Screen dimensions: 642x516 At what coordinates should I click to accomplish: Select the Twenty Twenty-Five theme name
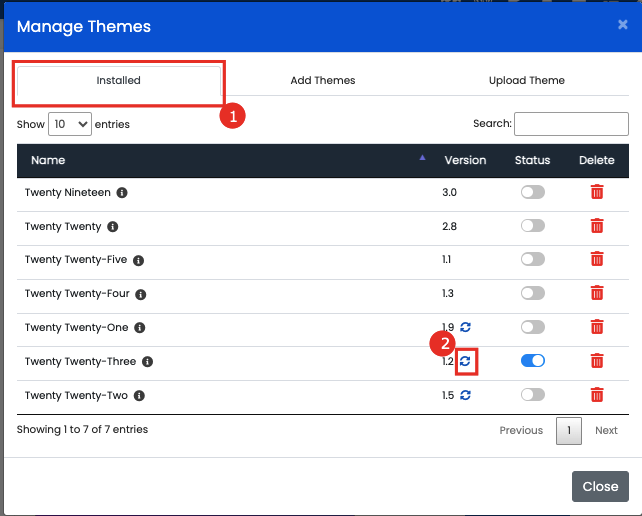pyautogui.click(x=76, y=260)
